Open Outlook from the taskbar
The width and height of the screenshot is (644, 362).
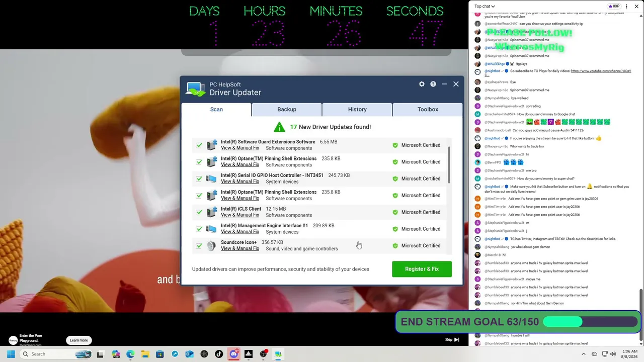pyautogui.click(x=190, y=354)
